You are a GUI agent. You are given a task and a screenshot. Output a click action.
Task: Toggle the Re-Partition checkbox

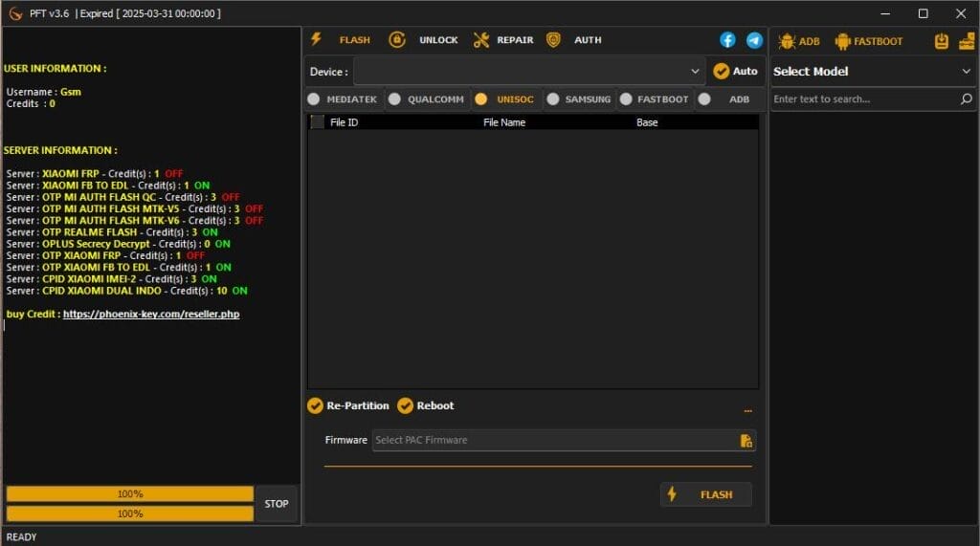point(348,405)
